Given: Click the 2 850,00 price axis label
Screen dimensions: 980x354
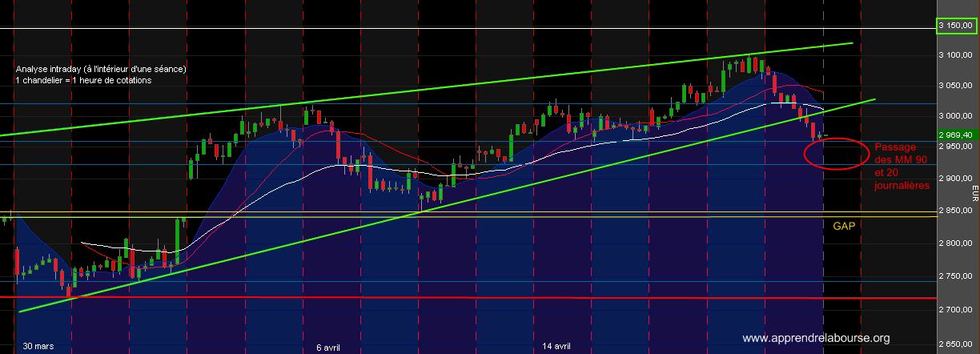Looking at the screenshot, I should point(957,211).
